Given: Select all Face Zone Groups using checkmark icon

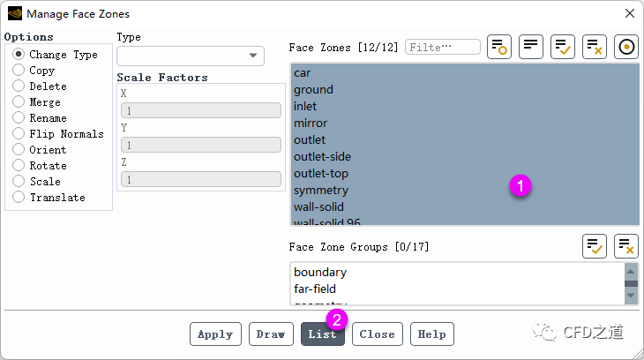Looking at the screenshot, I should tap(595, 246).
